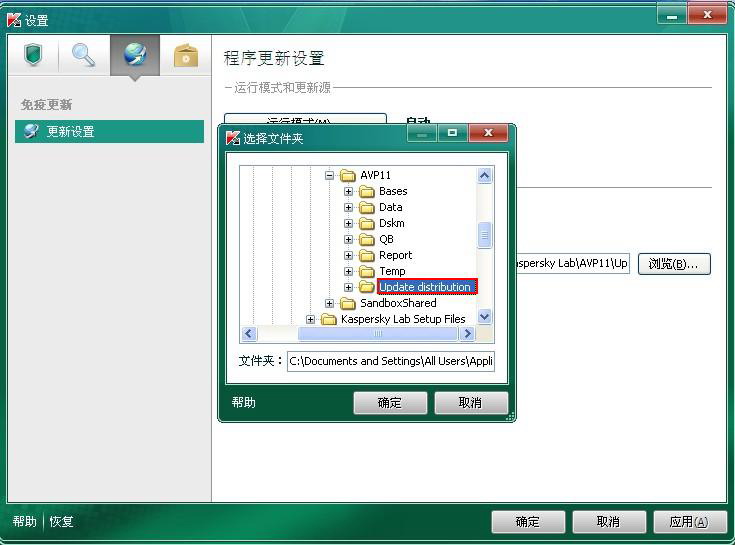
Task: Select the Bases folder
Action: (393, 191)
